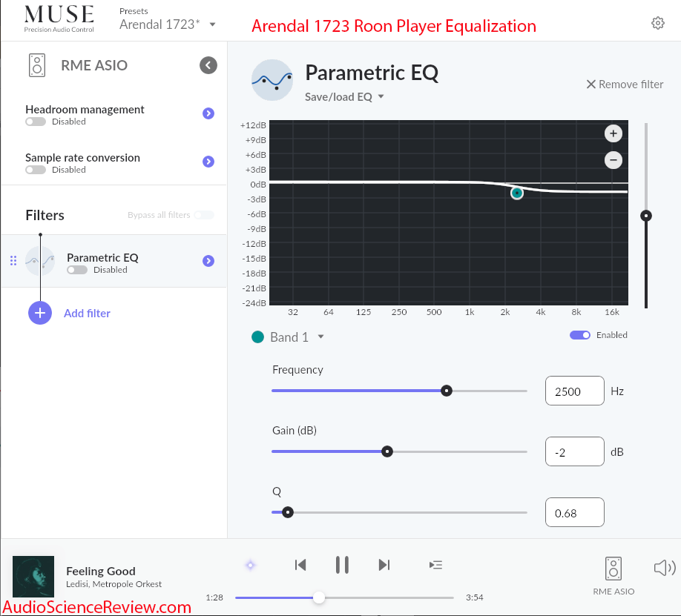This screenshot has height=616, width=681.
Task: Pause playback
Action: click(x=342, y=565)
